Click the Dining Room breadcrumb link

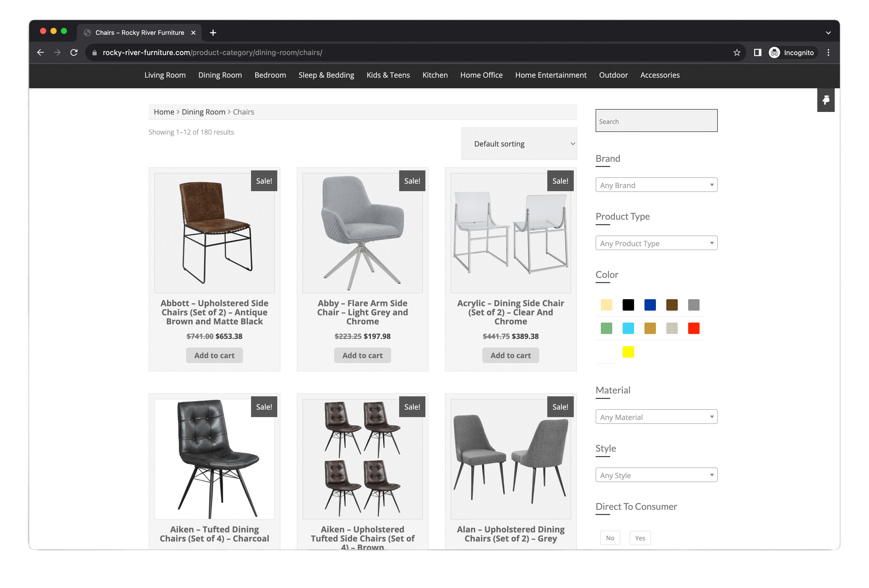203,112
